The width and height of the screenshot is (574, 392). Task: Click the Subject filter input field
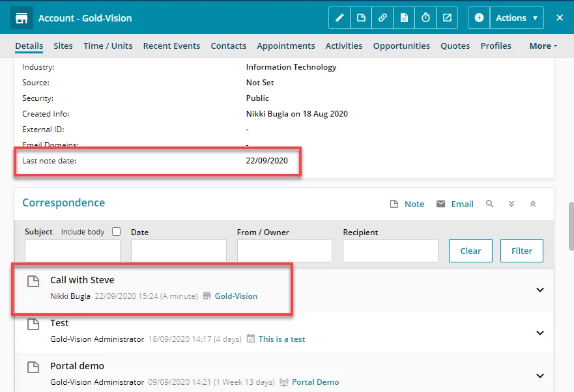72,251
